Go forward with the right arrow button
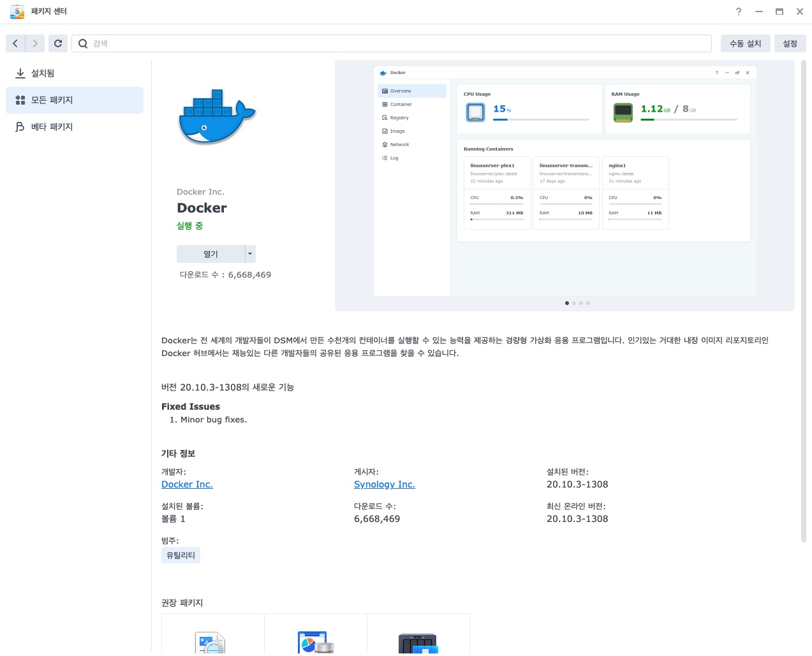The height and width of the screenshot is (656, 812). click(x=35, y=43)
